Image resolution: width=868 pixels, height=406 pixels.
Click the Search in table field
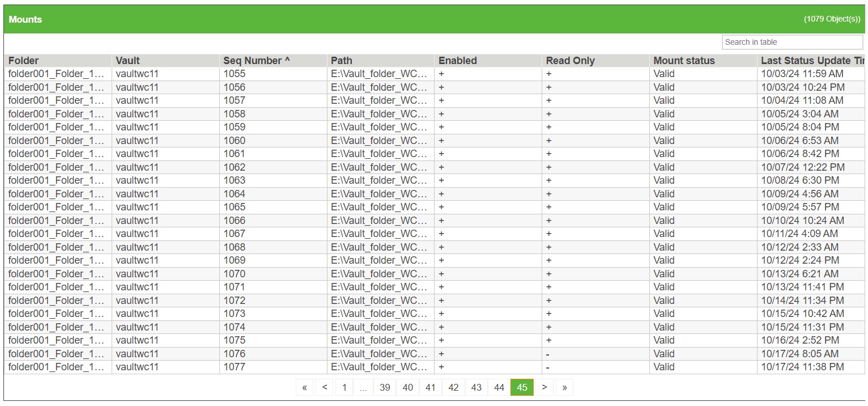pyautogui.click(x=792, y=42)
